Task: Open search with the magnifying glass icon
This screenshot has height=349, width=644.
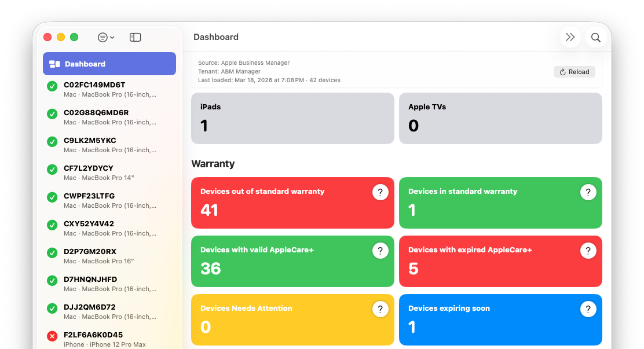Action: click(595, 36)
